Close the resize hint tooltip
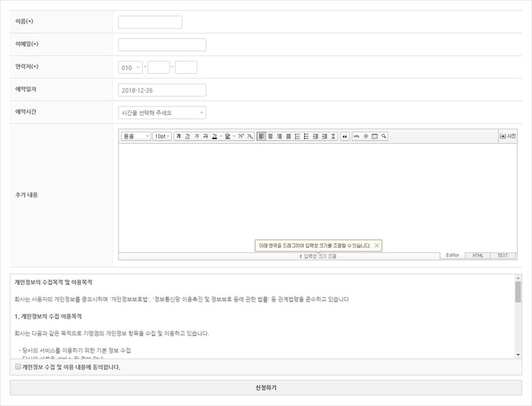532x406 pixels. [377, 246]
